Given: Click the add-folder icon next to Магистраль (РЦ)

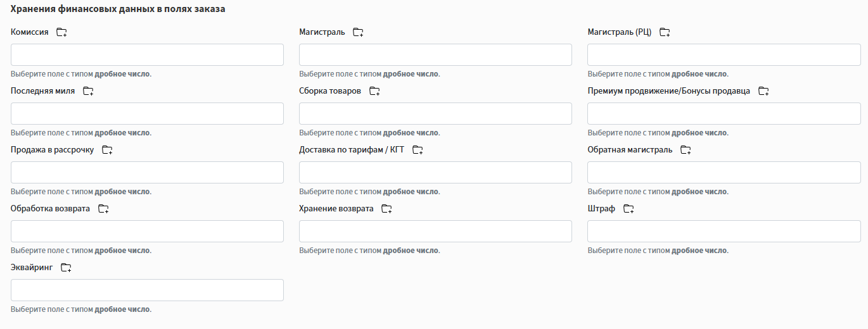Looking at the screenshot, I should coord(665,32).
